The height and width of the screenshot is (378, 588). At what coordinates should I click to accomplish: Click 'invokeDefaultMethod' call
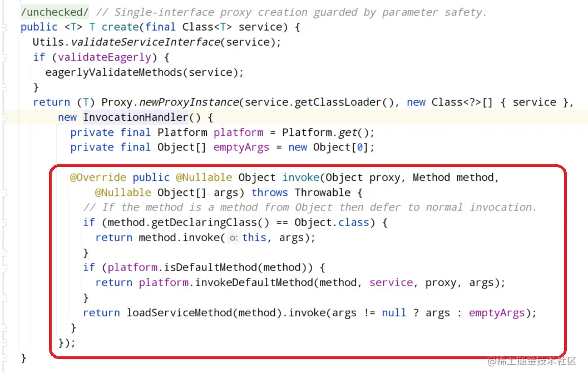[254, 283]
